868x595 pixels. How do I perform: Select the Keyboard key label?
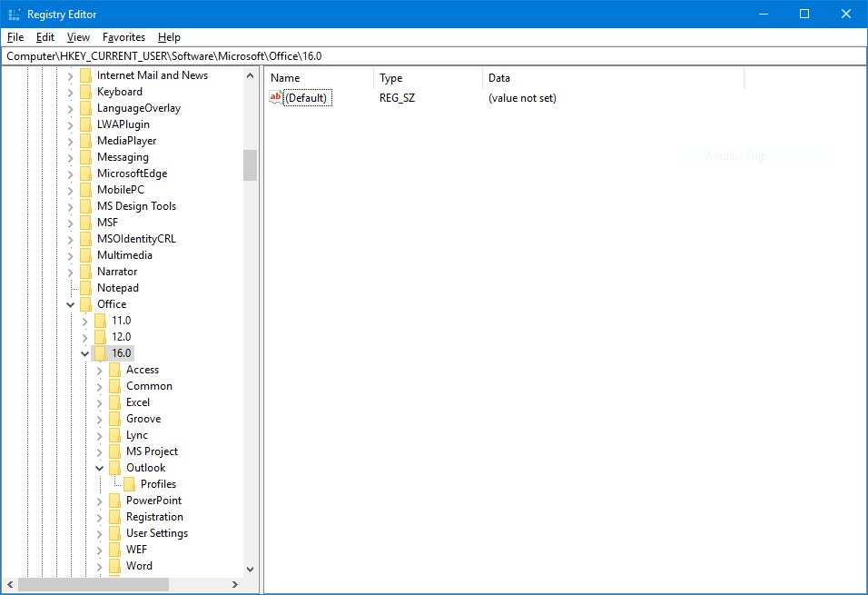[x=120, y=92]
